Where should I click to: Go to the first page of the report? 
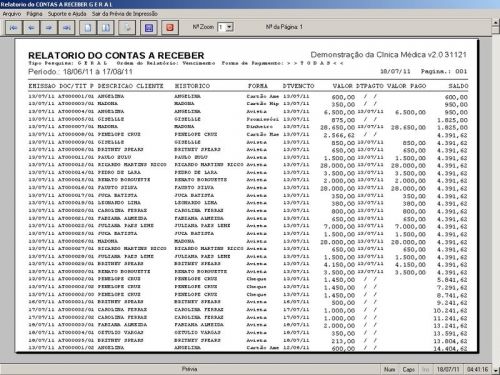(x=14, y=28)
